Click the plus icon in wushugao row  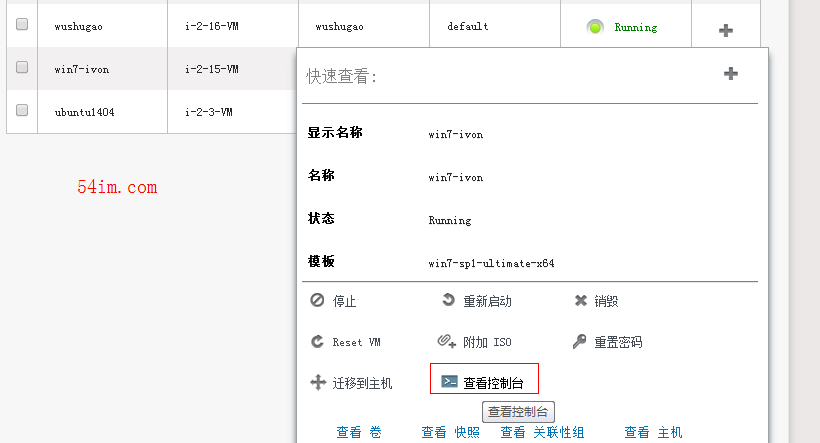tap(725, 30)
